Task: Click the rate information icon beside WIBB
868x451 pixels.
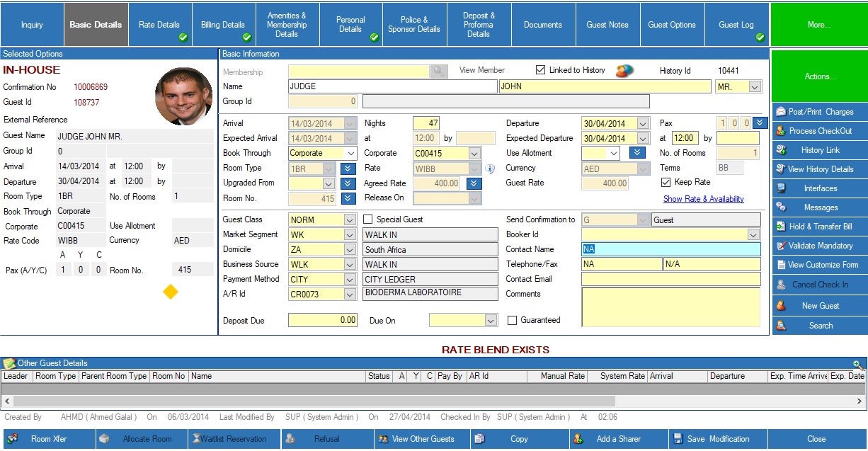Action: pos(489,169)
